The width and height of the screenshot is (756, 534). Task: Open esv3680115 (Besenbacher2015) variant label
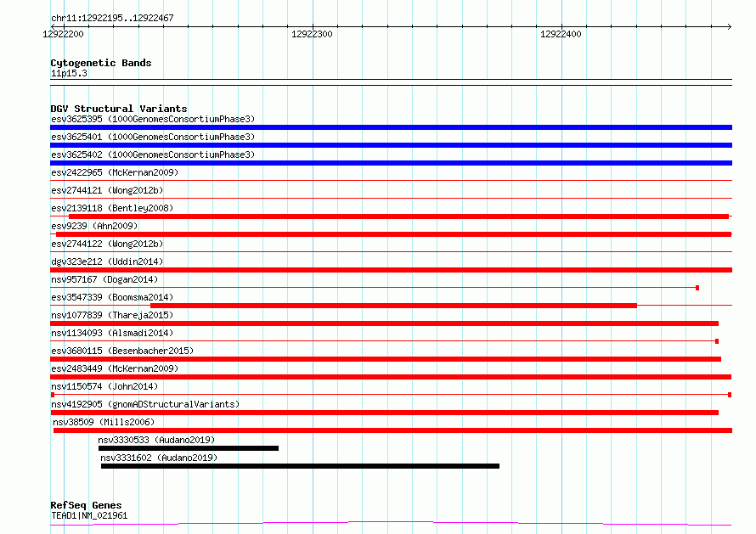point(122,351)
